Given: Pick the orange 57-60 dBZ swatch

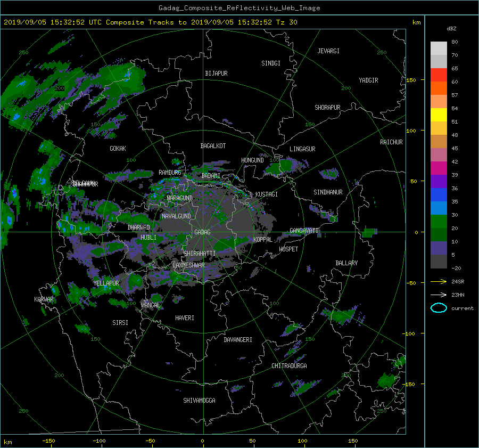Looking at the screenshot, I should click(x=439, y=88).
